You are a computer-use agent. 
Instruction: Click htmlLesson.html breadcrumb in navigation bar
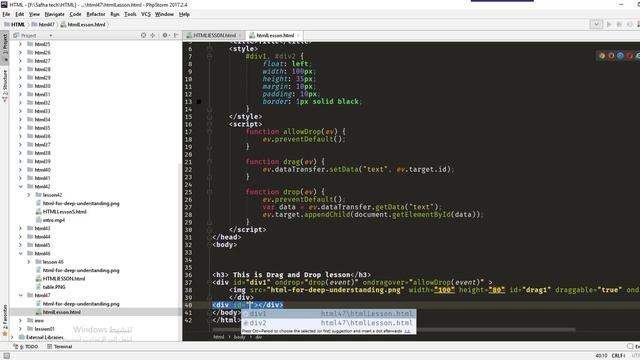(83, 24)
